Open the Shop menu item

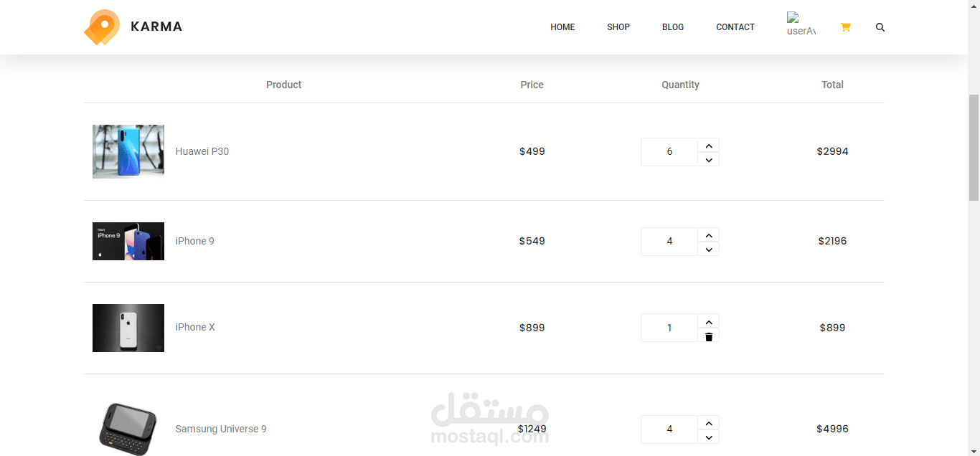click(618, 27)
